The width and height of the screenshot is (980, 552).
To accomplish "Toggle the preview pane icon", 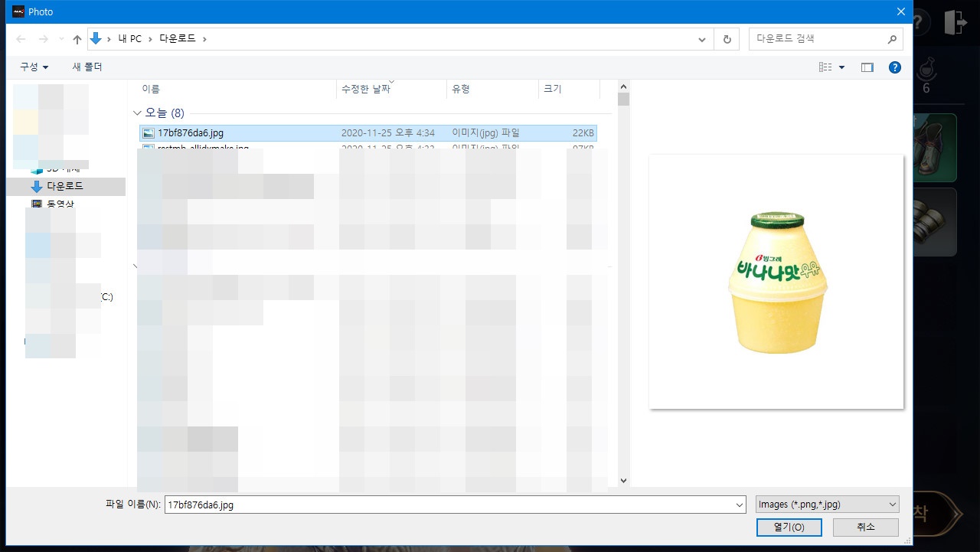I will pyautogui.click(x=867, y=67).
